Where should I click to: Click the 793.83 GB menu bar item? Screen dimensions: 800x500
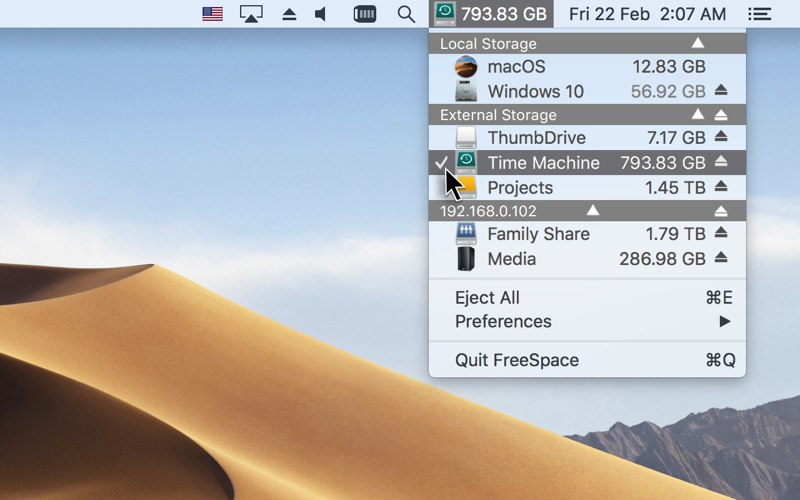click(490, 14)
